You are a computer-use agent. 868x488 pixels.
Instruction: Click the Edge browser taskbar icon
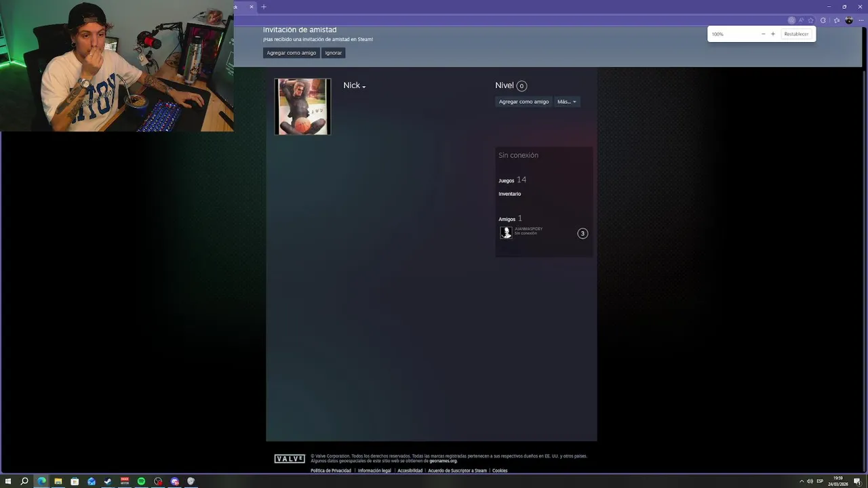[x=41, y=481]
